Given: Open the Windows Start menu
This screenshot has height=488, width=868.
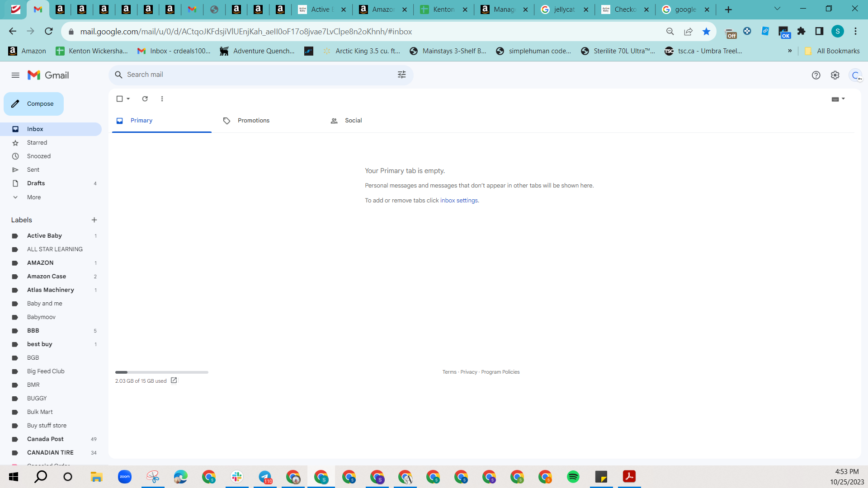Looking at the screenshot, I should (x=14, y=477).
